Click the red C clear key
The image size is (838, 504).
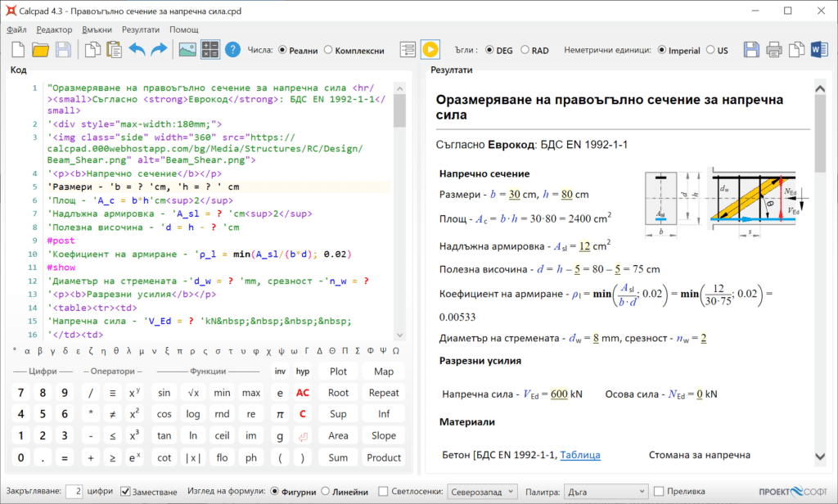(303, 414)
